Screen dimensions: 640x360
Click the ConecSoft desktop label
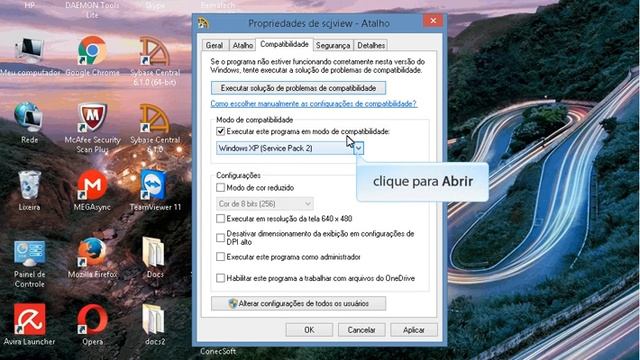click(218, 351)
